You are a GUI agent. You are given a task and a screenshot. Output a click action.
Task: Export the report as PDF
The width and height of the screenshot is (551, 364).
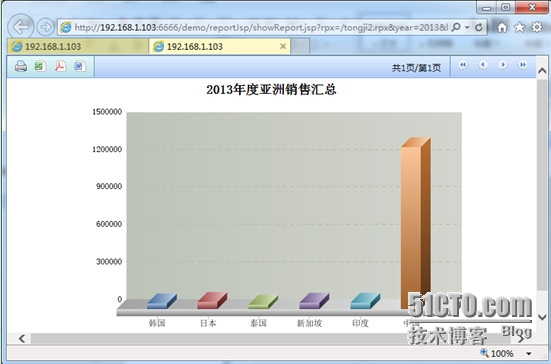(x=60, y=66)
